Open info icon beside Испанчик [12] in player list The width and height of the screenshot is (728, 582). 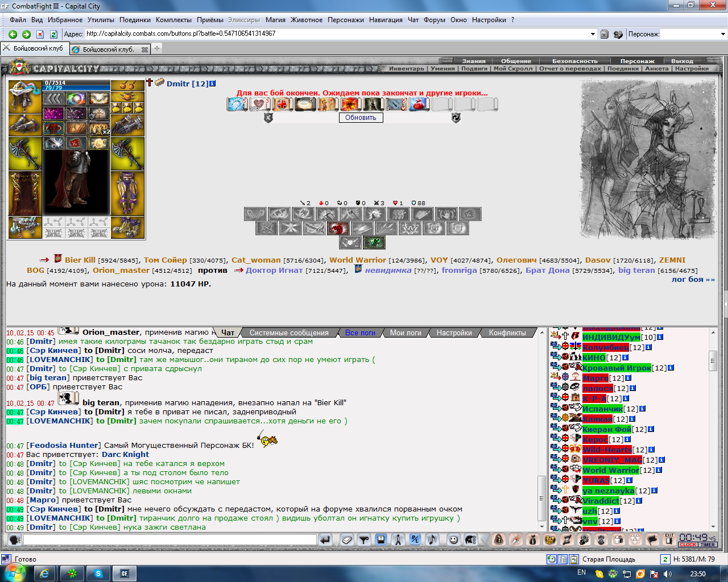[642, 409]
